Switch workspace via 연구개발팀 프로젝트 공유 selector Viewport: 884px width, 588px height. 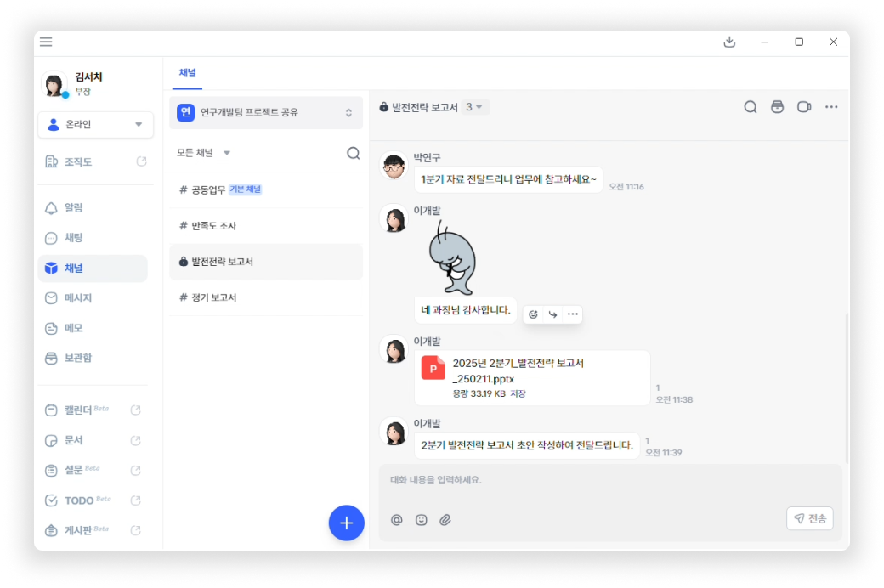click(x=266, y=112)
